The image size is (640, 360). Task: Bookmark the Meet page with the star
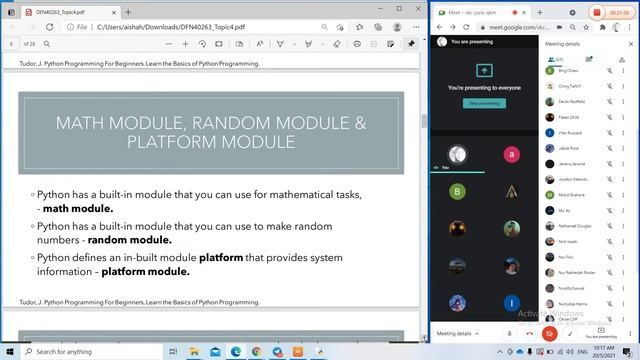click(x=586, y=27)
